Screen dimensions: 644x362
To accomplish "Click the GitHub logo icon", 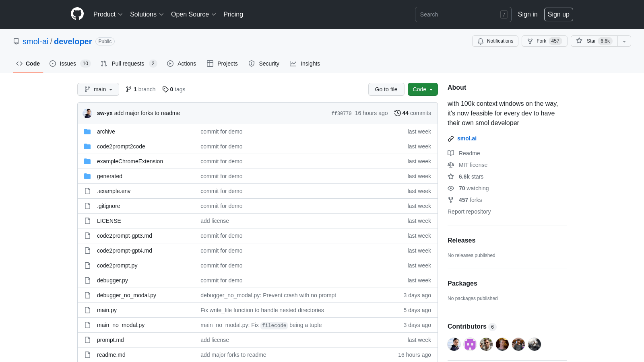I will (x=77, y=14).
